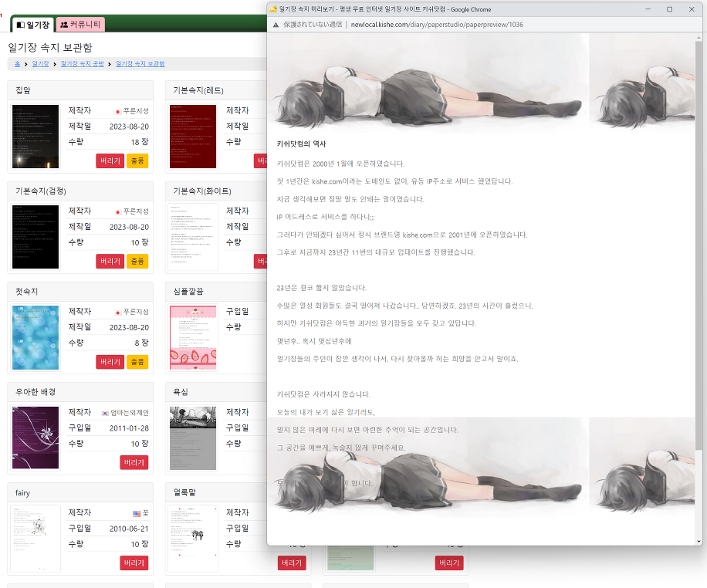The height and width of the screenshot is (588, 707).
Task: Click the flag icon beside 푸른지성 in 기본속지(검정) card
Action: click(118, 212)
